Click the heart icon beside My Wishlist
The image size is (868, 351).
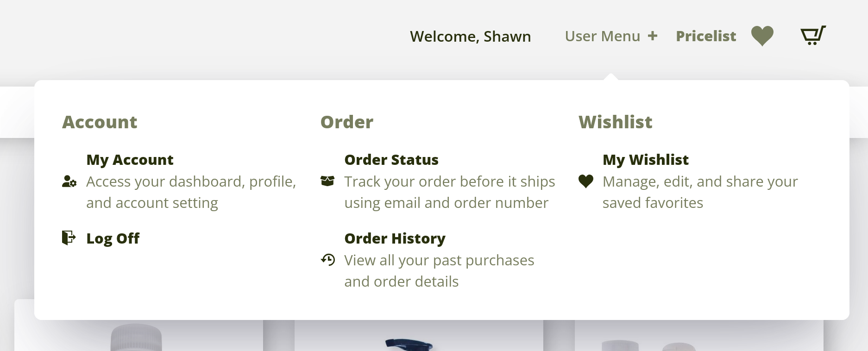point(585,182)
